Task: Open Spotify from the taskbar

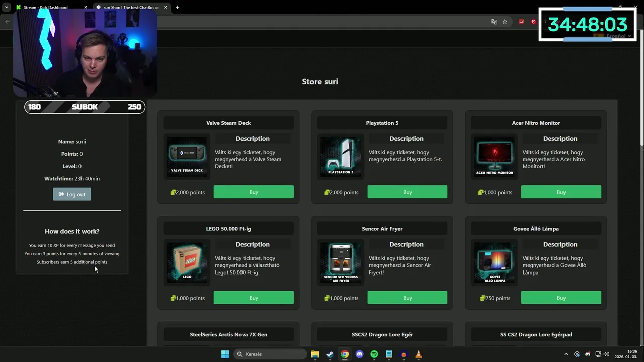Action: click(x=374, y=354)
